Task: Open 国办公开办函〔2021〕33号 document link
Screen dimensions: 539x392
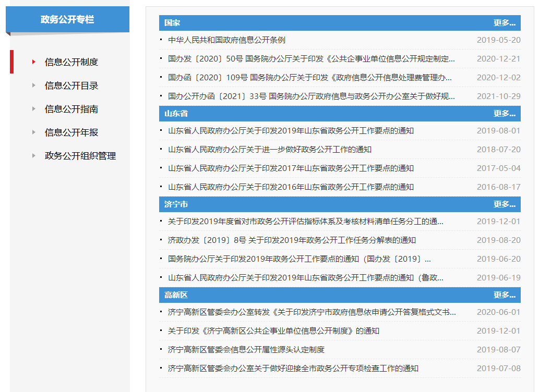Action: point(311,96)
